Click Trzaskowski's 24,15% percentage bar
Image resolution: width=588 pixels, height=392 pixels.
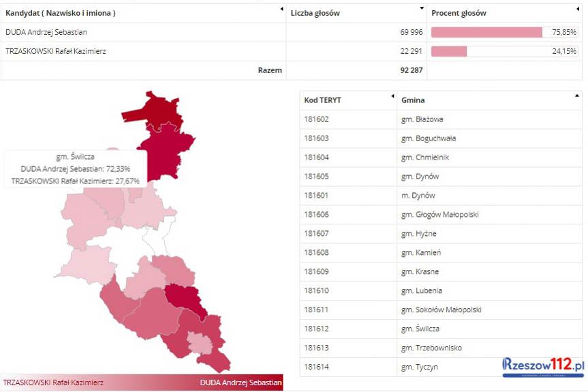coord(449,51)
